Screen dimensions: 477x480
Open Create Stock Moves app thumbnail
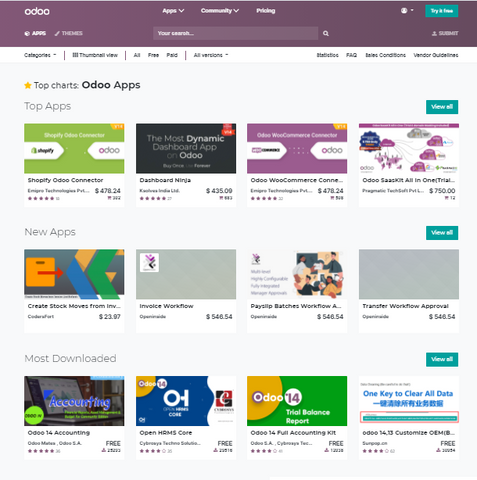tap(74, 274)
